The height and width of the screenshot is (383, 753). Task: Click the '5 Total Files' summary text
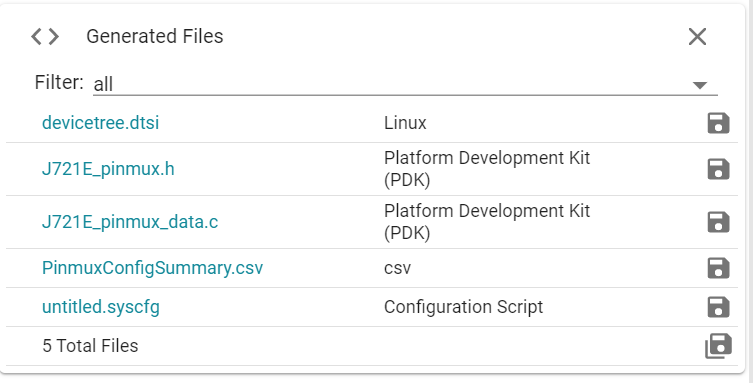[x=90, y=346]
